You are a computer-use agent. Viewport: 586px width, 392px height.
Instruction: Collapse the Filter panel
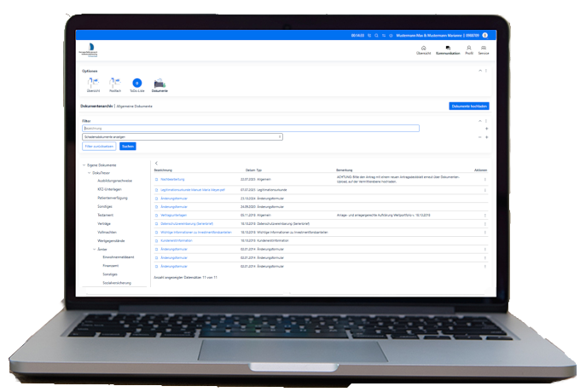[480, 121]
